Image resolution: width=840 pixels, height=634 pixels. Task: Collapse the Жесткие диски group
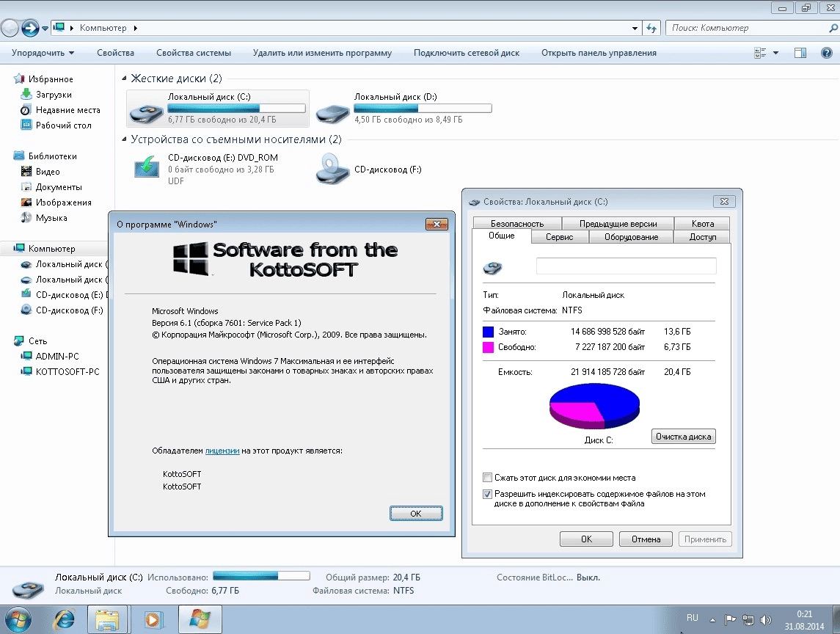pyautogui.click(x=124, y=79)
